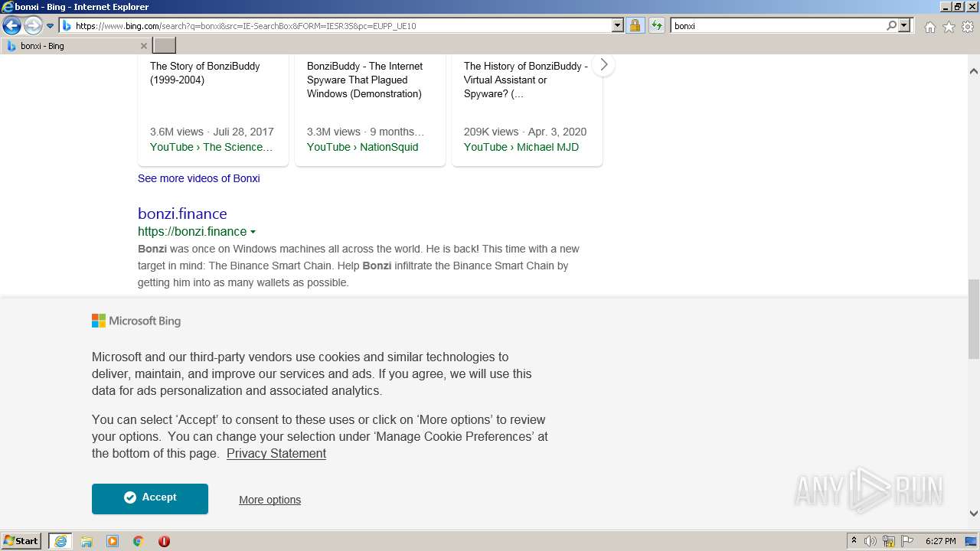Open Windows Explorer folder taskbar icon
The image size is (980, 551).
[87, 541]
